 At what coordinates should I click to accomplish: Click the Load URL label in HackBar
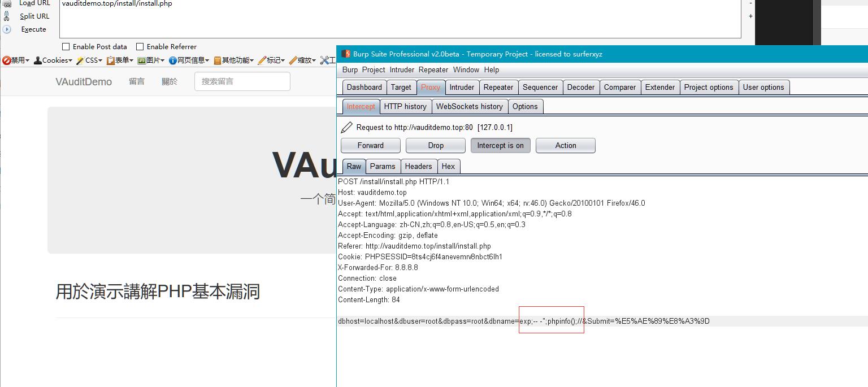[35, 3]
